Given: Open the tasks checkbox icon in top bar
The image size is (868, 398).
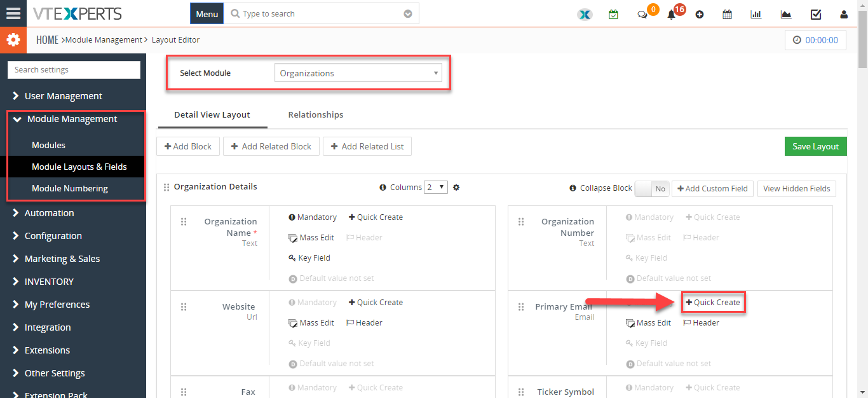Looking at the screenshot, I should tap(816, 14).
